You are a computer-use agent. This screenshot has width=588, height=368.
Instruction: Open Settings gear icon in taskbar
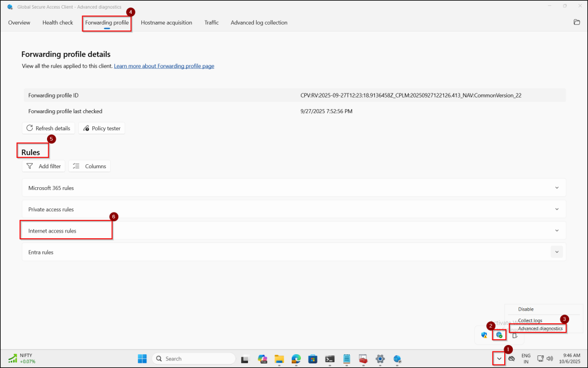point(380,359)
